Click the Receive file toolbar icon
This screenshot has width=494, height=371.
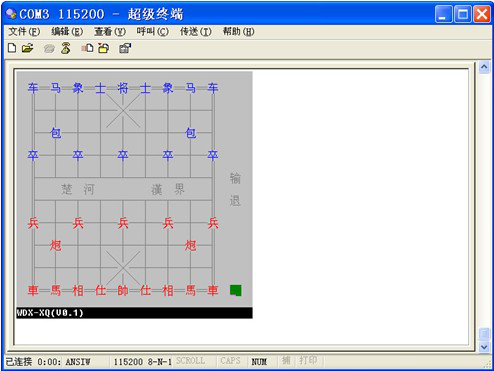click(104, 49)
